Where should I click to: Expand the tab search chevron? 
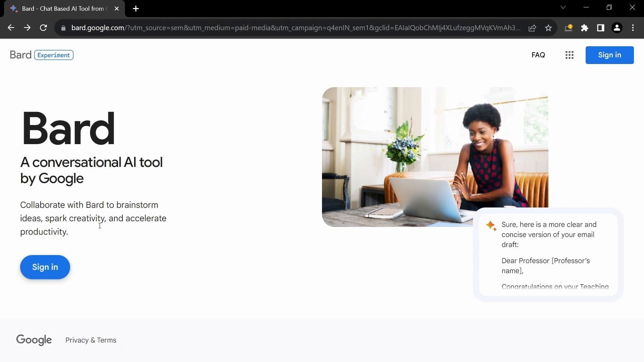click(x=563, y=7)
